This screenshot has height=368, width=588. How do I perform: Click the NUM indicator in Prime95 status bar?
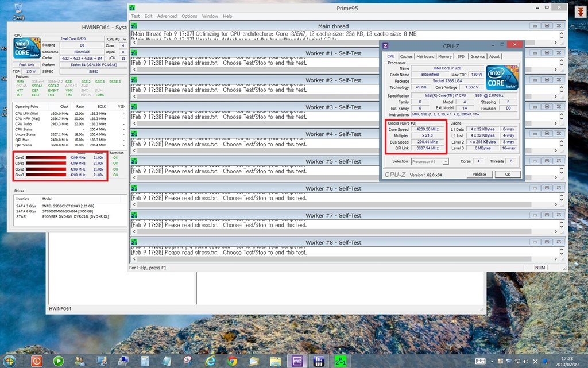coord(540,268)
